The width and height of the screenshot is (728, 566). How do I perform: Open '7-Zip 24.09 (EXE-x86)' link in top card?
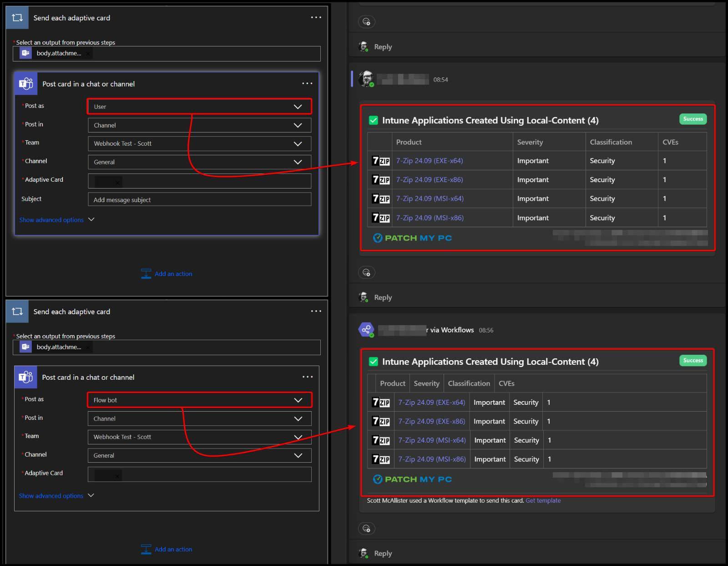(430, 180)
